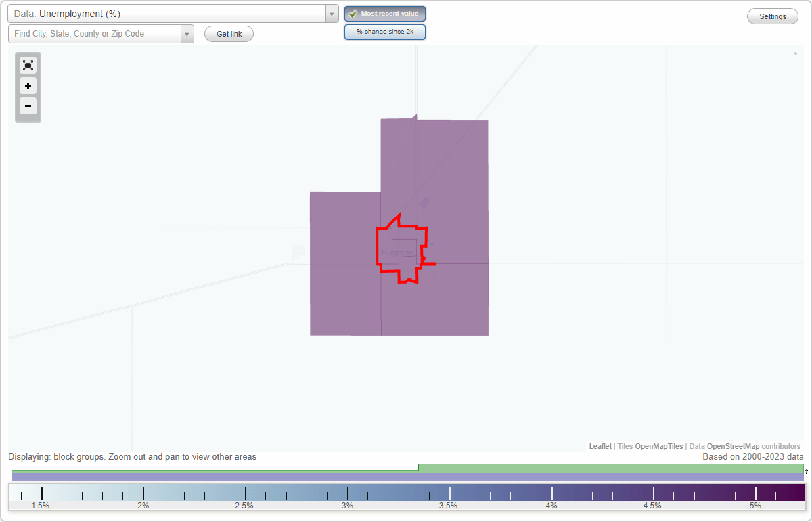Click the fullscreen map icon

28,66
